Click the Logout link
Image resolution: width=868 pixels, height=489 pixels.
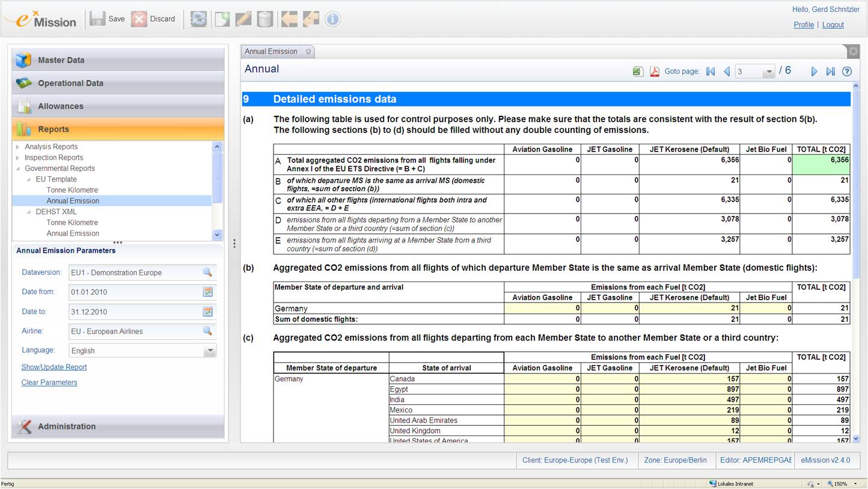point(833,25)
